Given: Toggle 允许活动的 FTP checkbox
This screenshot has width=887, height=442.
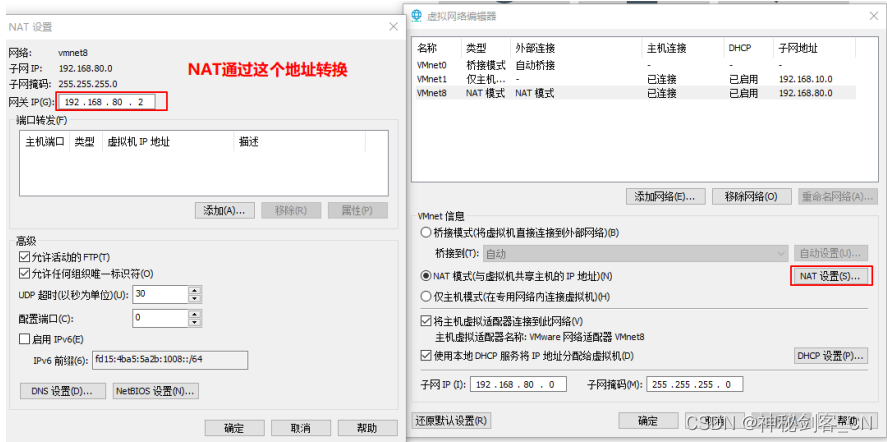Looking at the screenshot, I should [x=24, y=257].
